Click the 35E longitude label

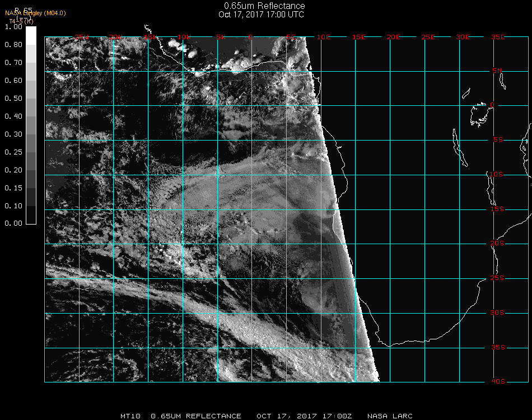498,37
